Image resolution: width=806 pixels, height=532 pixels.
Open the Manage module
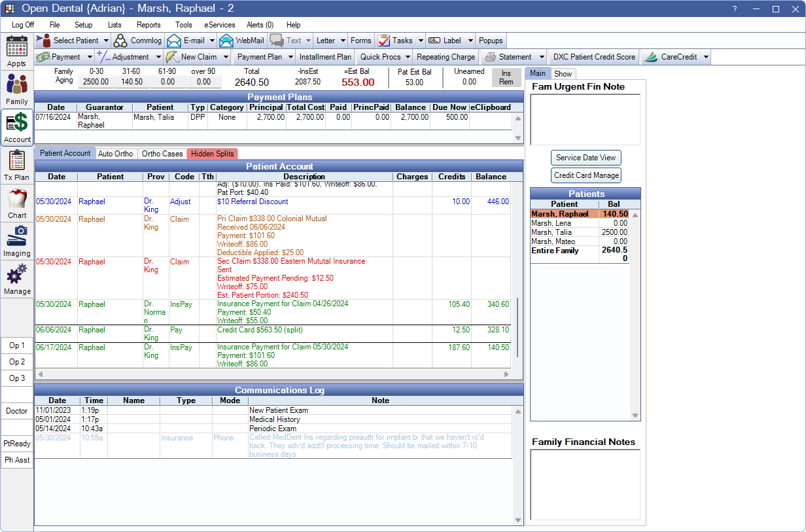(17, 279)
